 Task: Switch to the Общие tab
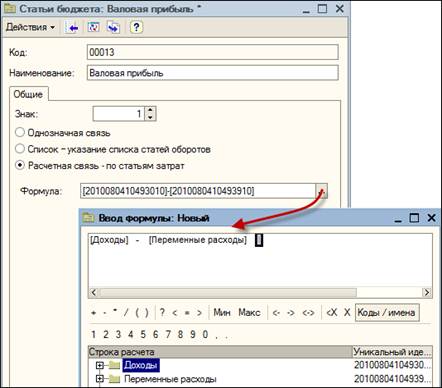pyautogui.click(x=28, y=94)
